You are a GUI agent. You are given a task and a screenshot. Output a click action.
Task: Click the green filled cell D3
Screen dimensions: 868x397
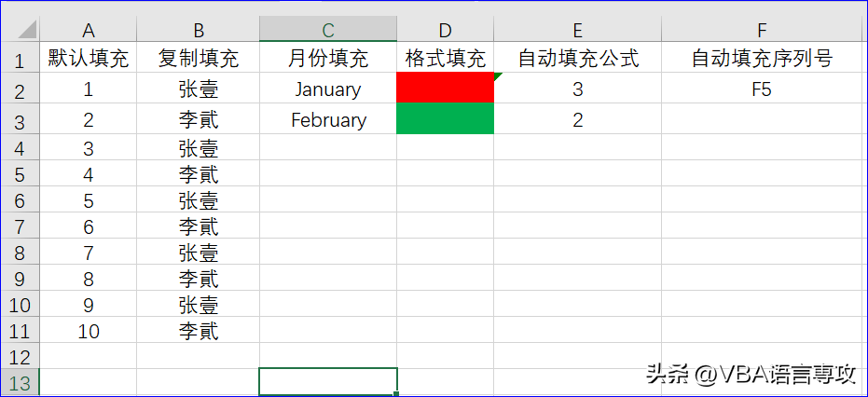445,119
